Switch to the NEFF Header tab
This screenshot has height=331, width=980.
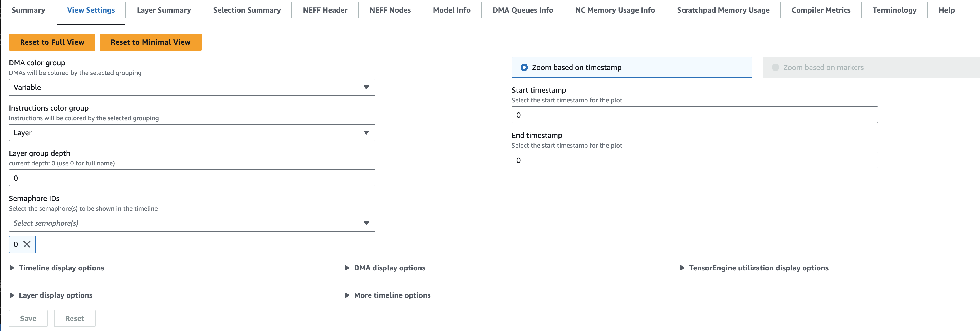pyautogui.click(x=325, y=10)
